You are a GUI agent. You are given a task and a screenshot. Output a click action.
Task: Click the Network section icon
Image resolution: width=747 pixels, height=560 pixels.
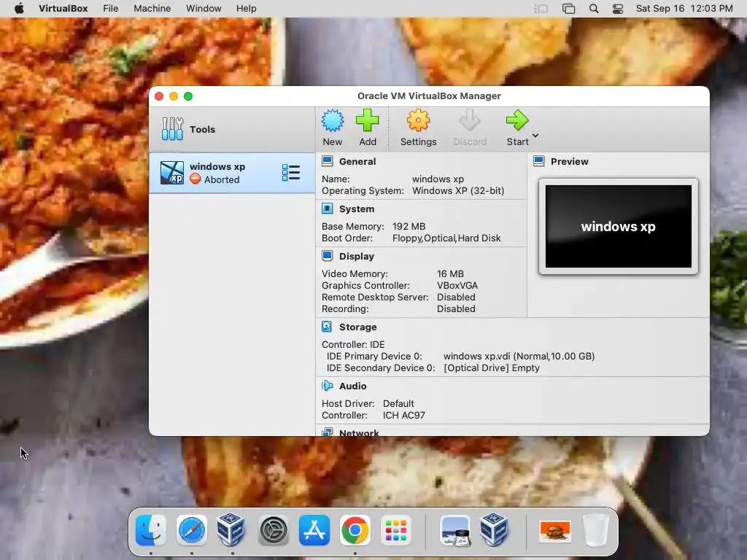pyautogui.click(x=328, y=432)
